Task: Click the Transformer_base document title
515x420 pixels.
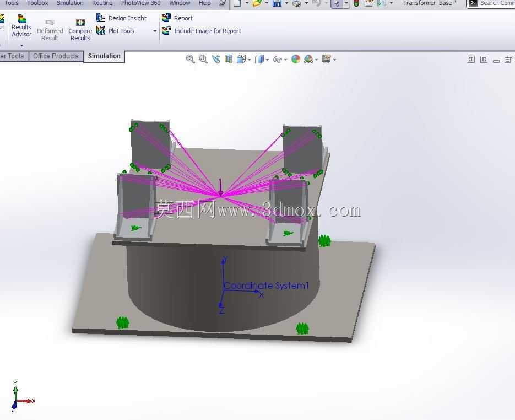Action: (x=430, y=3)
